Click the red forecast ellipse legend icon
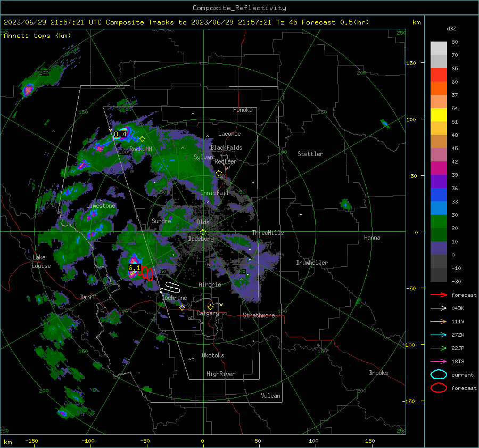 tap(439, 388)
